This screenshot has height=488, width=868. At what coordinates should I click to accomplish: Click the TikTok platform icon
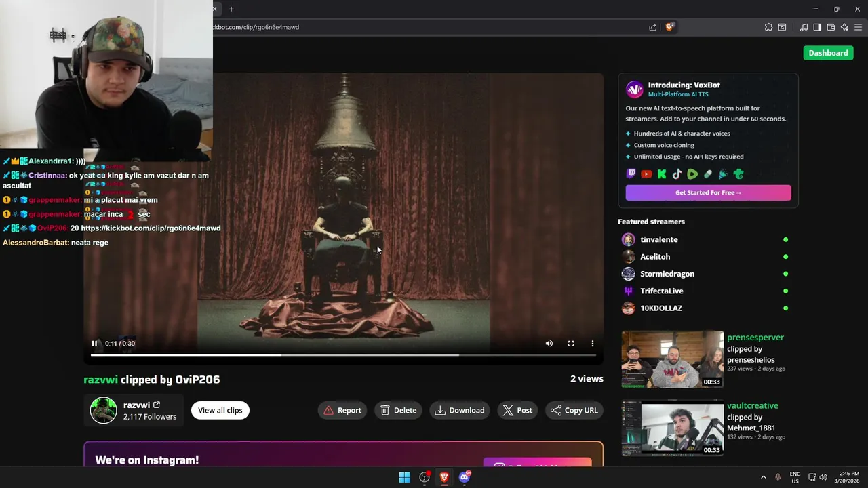[677, 174]
